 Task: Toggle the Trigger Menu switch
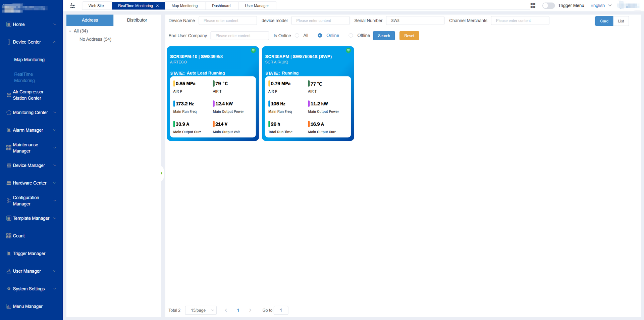click(548, 6)
